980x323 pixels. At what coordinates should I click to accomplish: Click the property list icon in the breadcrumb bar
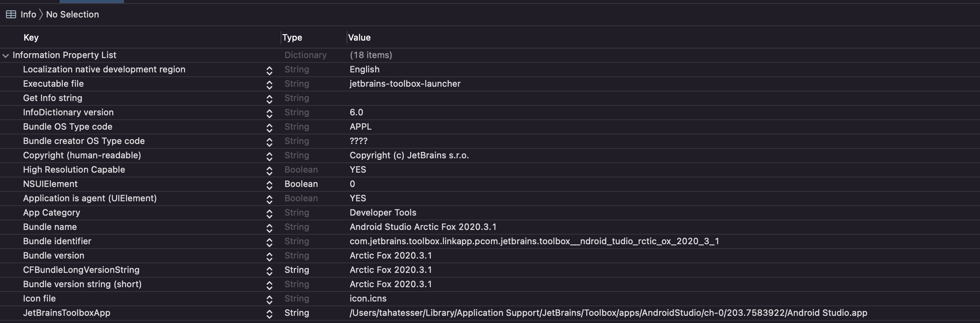coord(11,14)
